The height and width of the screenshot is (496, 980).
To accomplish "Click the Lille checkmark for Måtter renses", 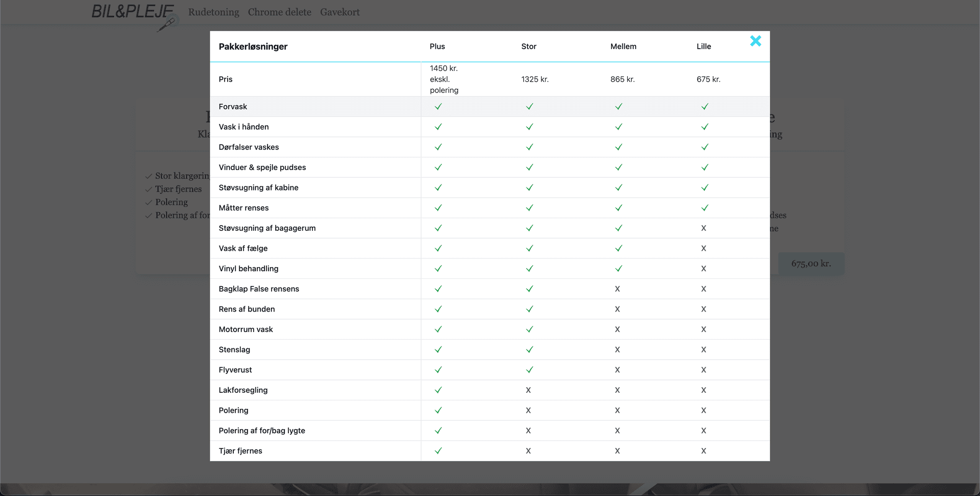I will (704, 208).
